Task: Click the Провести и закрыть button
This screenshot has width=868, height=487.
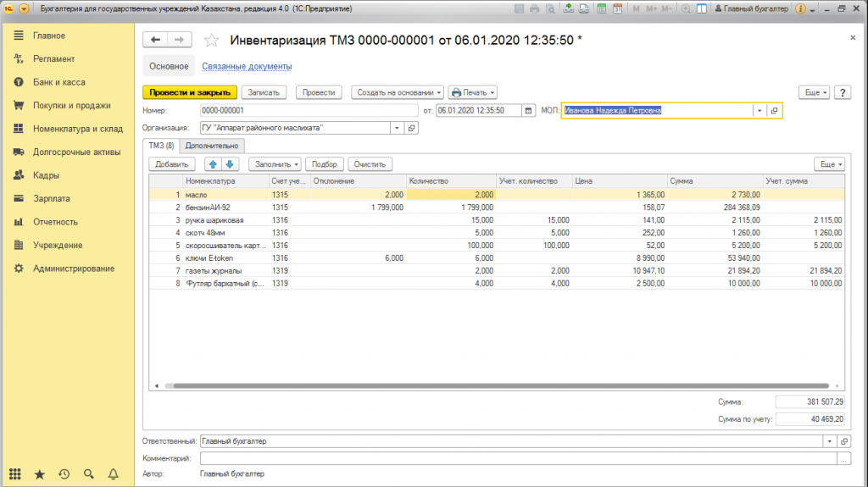Action: click(x=189, y=92)
